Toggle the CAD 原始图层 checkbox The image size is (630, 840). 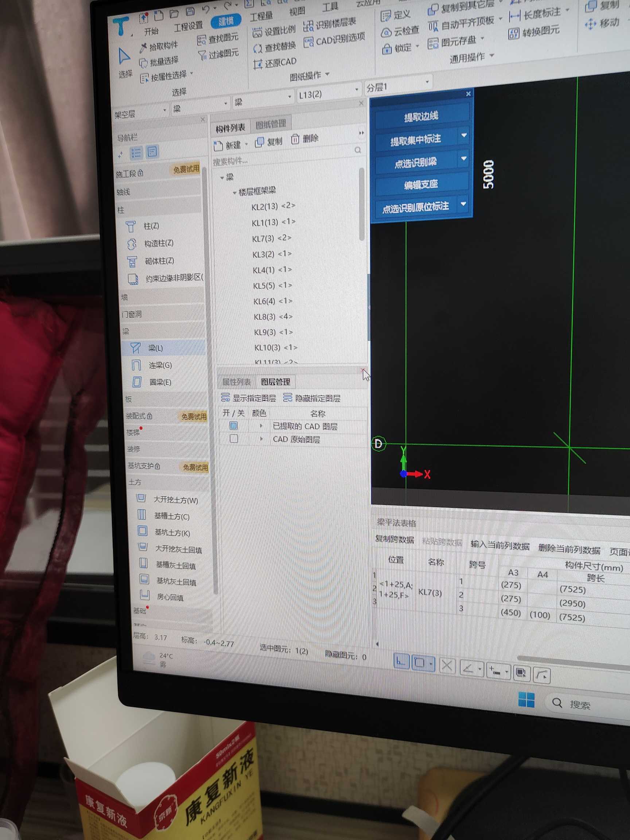(x=234, y=439)
